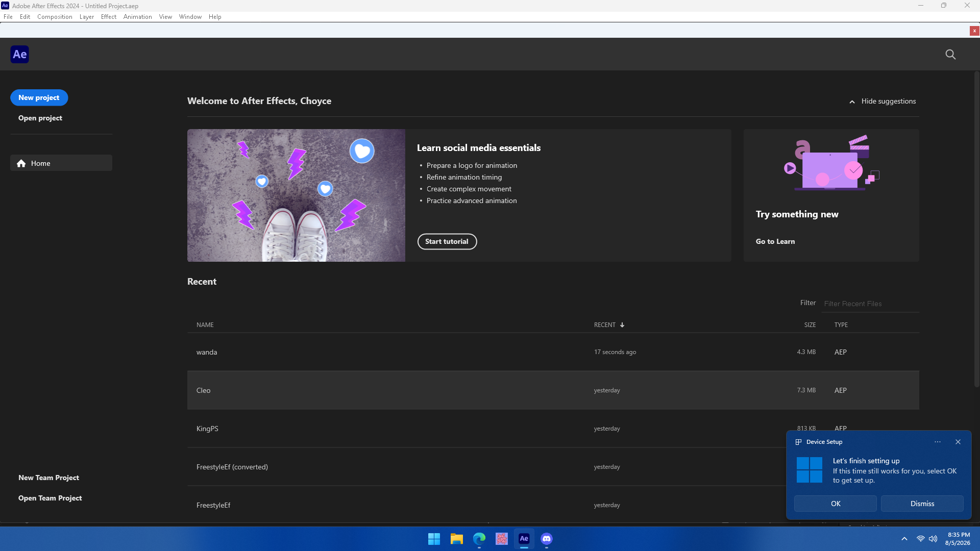Click OK in Device Setup notification
The width and height of the screenshot is (980, 551).
836,504
